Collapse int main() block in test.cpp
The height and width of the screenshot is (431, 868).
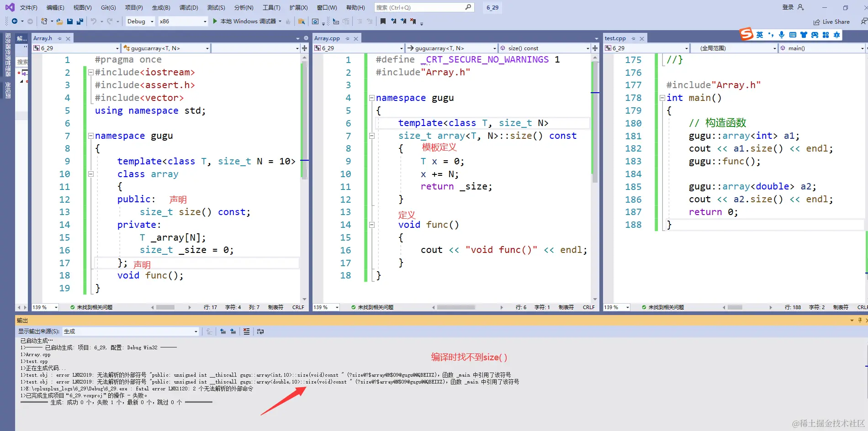coord(662,98)
